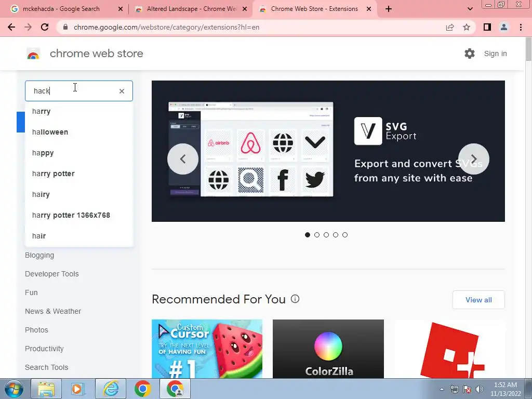Select the first carousel dot
Image resolution: width=532 pixels, height=399 pixels.
tap(308, 235)
